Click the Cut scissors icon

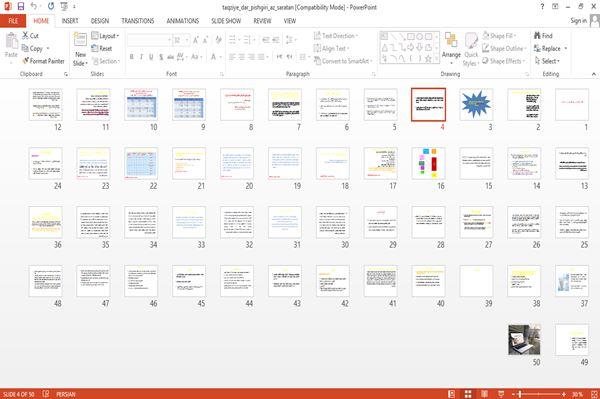click(x=25, y=36)
